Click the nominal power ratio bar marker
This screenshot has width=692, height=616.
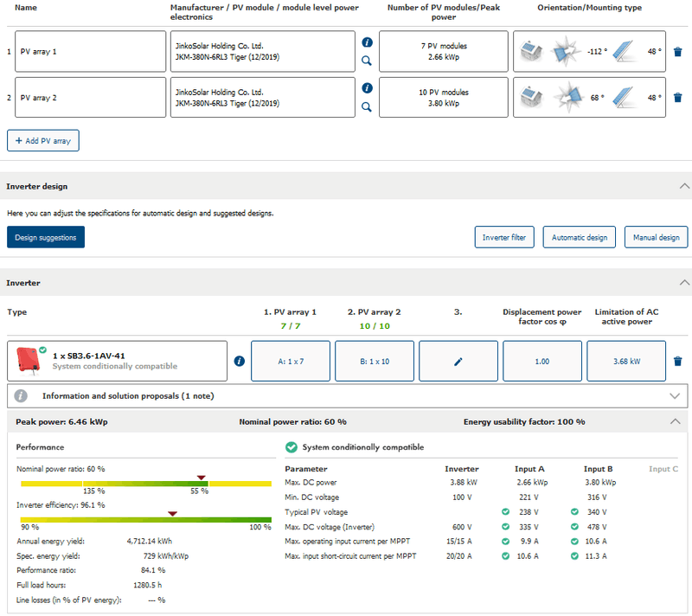pyautogui.click(x=202, y=478)
